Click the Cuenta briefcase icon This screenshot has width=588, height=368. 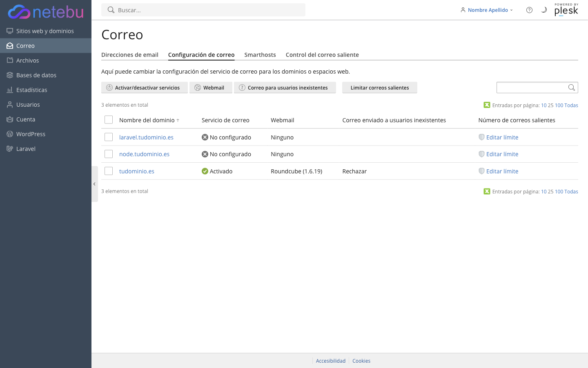pos(10,119)
